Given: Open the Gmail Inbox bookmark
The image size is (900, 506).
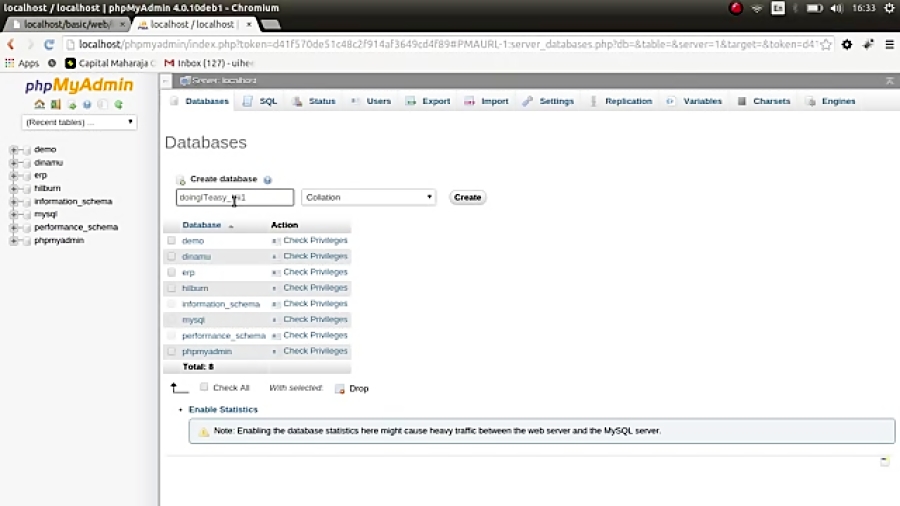Looking at the screenshot, I should tap(209, 63).
